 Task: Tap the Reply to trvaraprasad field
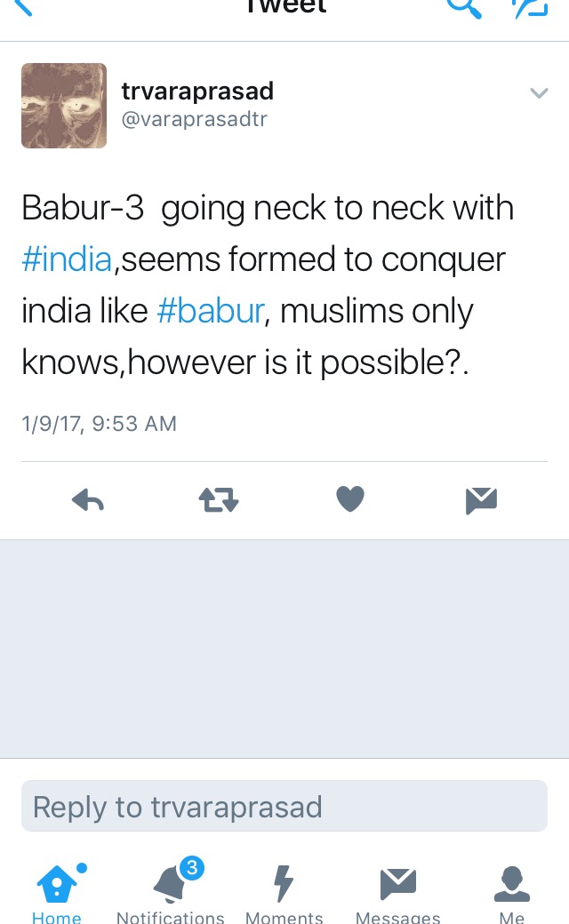pos(284,806)
